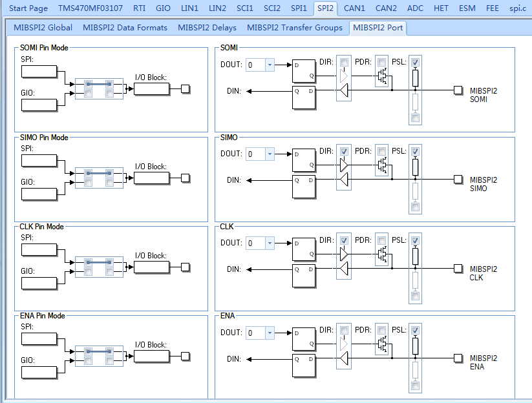Viewport: 532px width, 403px height.
Task: Click the MIBSPI2 CLK pin terminal square
Action: point(458,269)
